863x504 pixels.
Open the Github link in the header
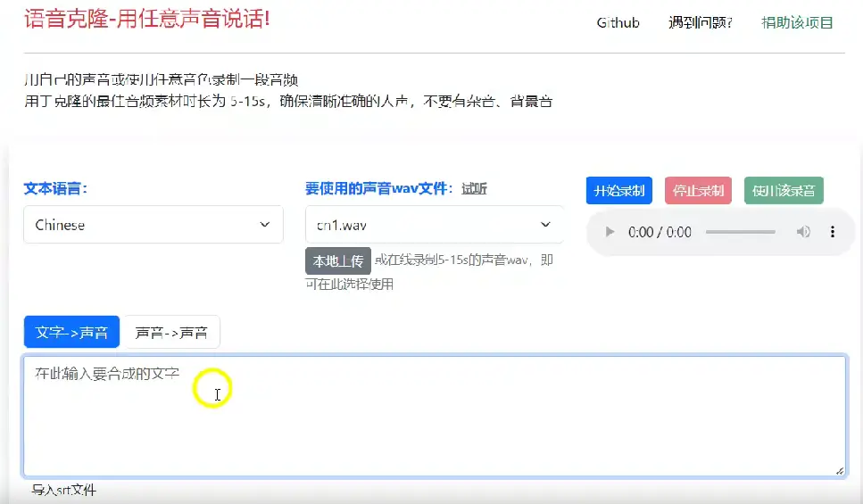click(618, 23)
